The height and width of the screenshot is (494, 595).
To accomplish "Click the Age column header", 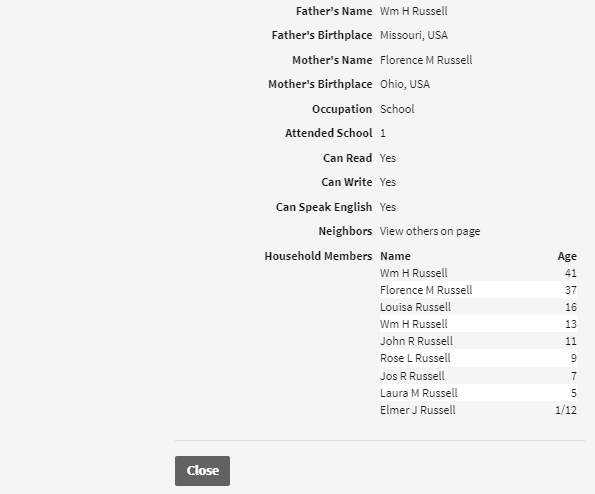I will [x=567, y=256].
